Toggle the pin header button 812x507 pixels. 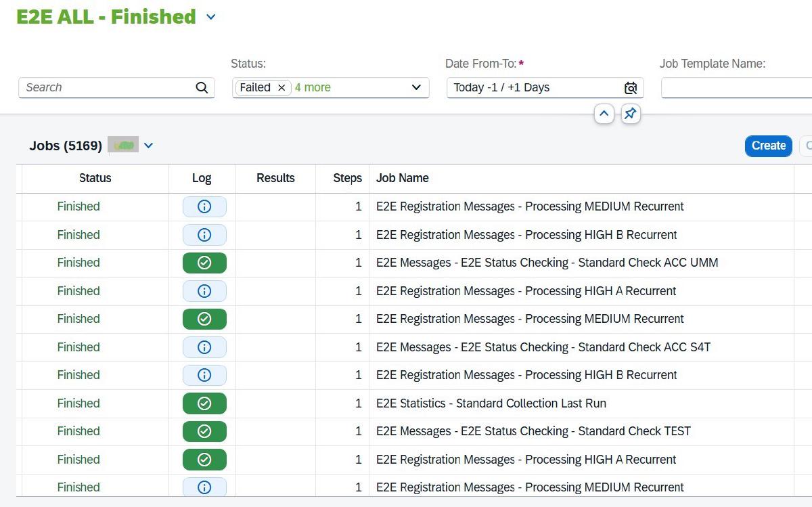[x=630, y=114]
